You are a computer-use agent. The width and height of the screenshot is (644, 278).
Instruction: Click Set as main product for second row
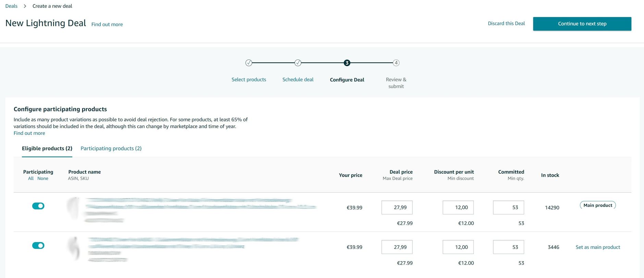click(x=598, y=247)
